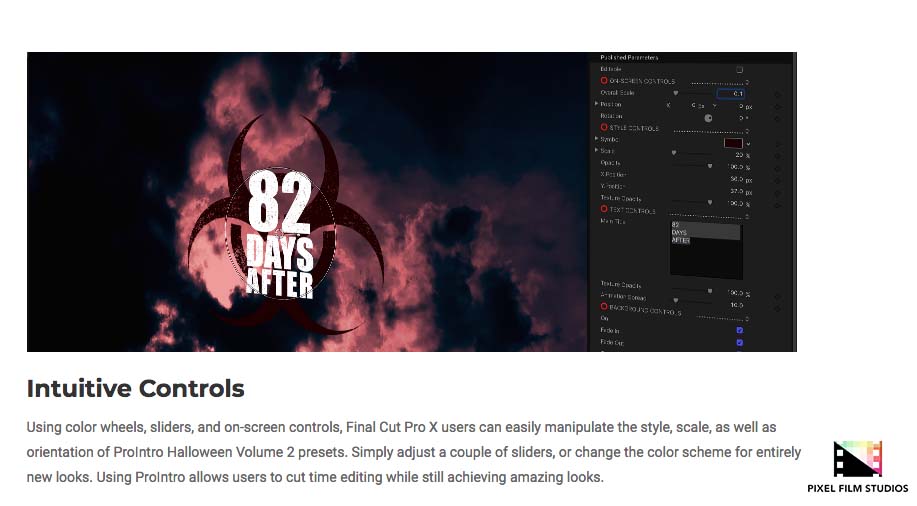This screenshot has height=506, width=917.
Task: Uncheck the Fade Out checkbox
Action: pos(740,342)
